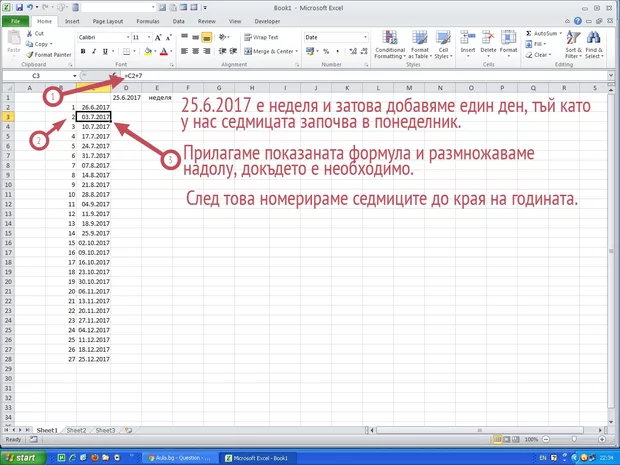Click the vertical scrollbar
The width and height of the screenshot is (620, 465).
[x=611, y=253]
